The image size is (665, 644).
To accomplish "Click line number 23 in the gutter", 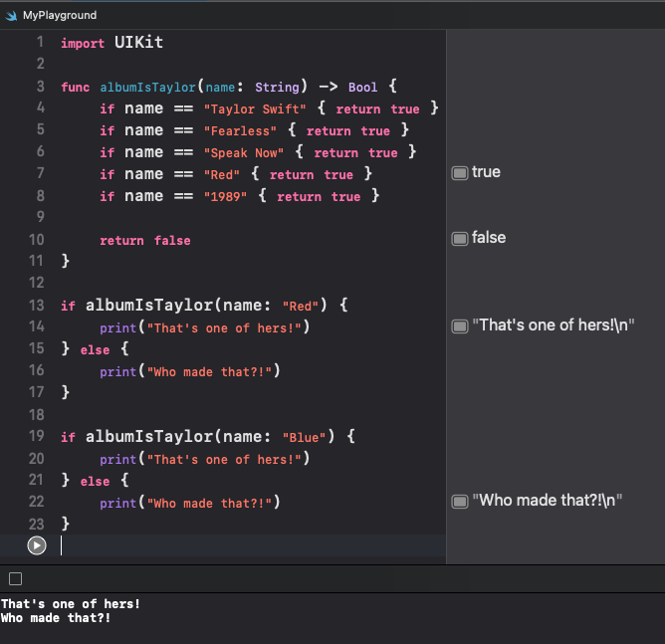I will pyautogui.click(x=37, y=525).
